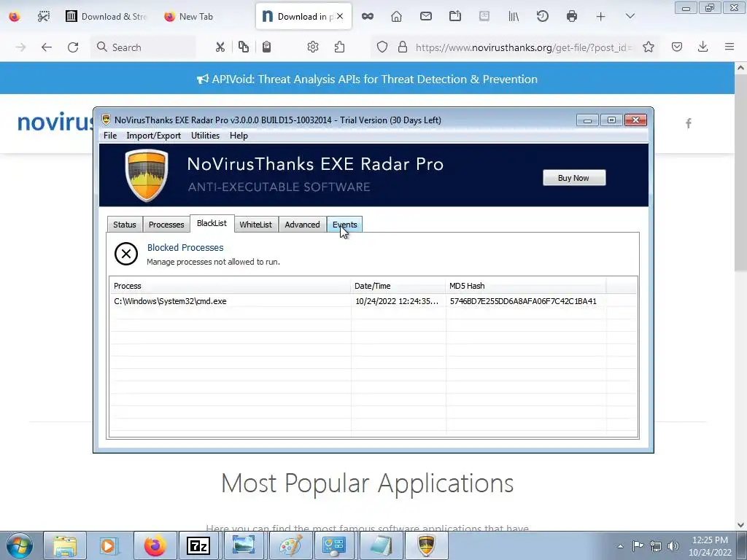Click the screenshot scissors icon in tab bar
Screen dimensions: 747x560
(x=43, y=17)
